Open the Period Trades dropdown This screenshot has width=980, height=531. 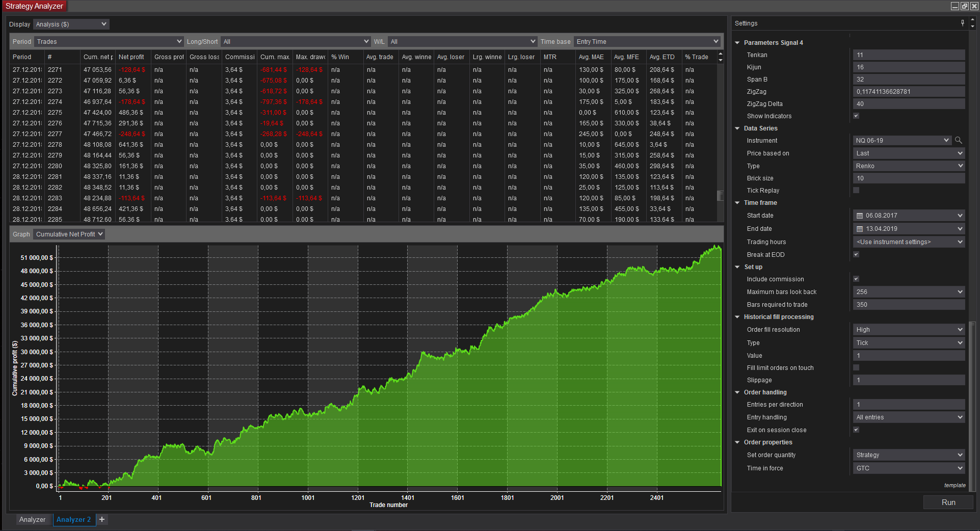[109, 41]
